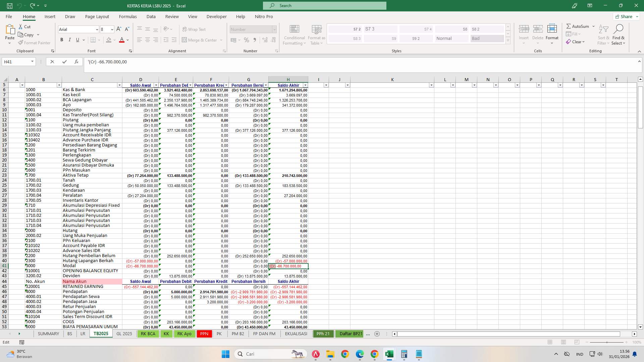Increase the font size
644x362 pixels.
click(x=118, y=29)
